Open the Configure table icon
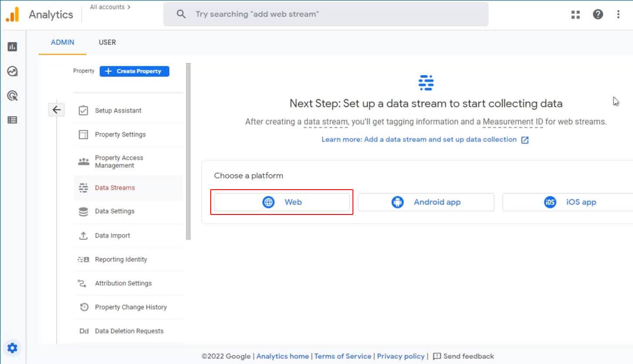This screenshot has height=364, width=633. coord(12,120)
